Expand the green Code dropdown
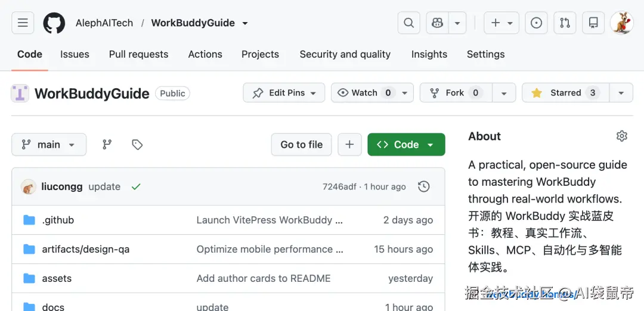644x311 pixels. tap(406, 144)
